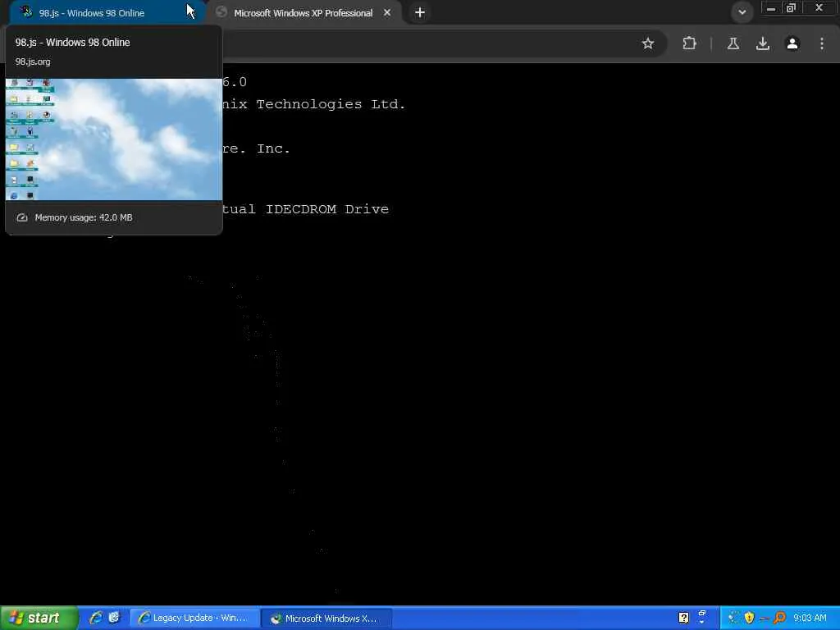
Task: Launch Internet Explorer from Quick Launch
Action: tap(96, 618)
